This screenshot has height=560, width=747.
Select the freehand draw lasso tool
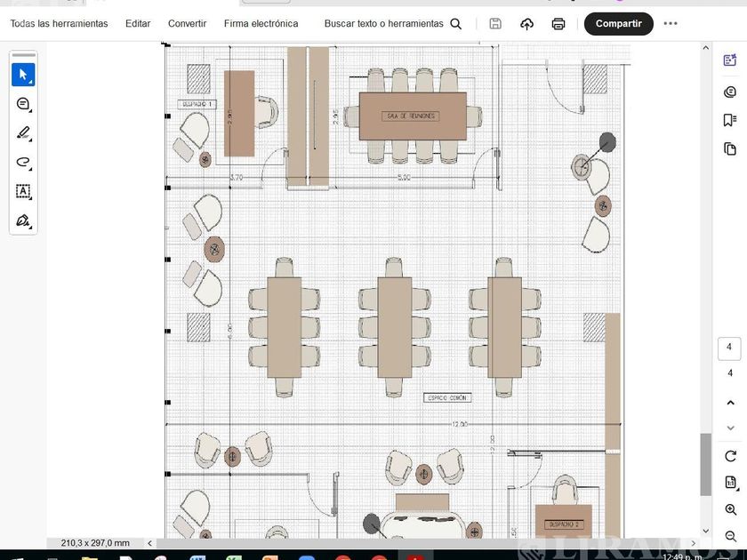(x=23, y=162)
